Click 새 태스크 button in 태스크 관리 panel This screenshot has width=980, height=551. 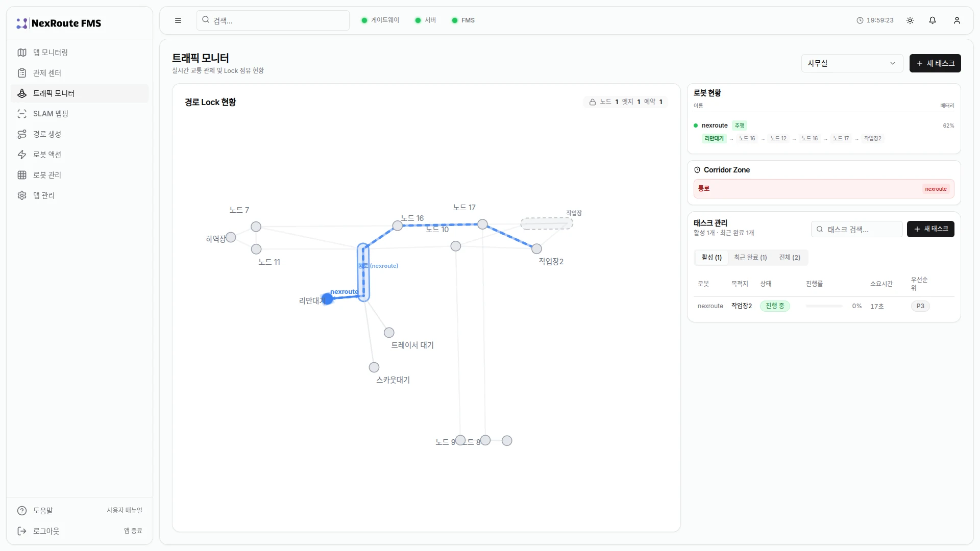(930, 229)
